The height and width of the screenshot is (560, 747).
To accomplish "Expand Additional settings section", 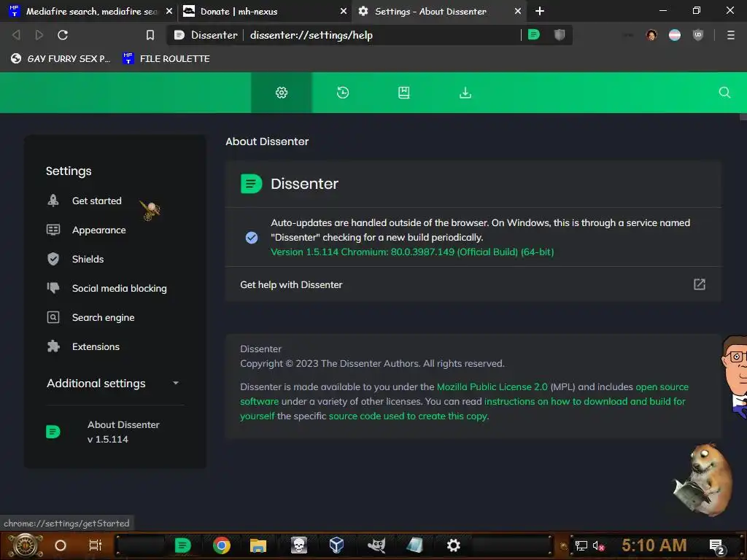I will point(115,384).
